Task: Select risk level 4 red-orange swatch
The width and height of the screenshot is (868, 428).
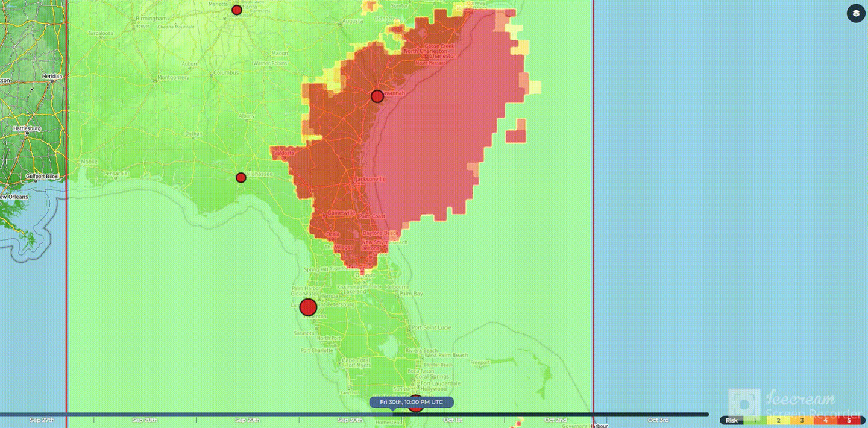Action: pyautogui.click(x=825, y=420)
